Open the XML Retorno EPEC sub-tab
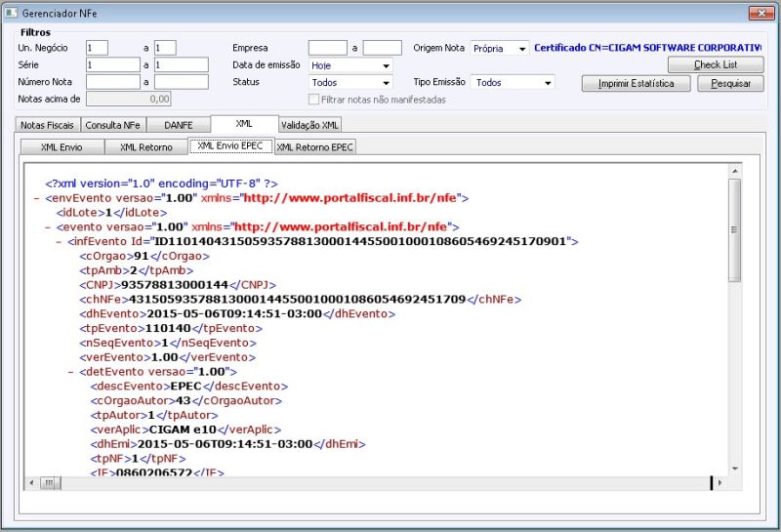This screenshot has height=532, width=781. click(314, 147)
